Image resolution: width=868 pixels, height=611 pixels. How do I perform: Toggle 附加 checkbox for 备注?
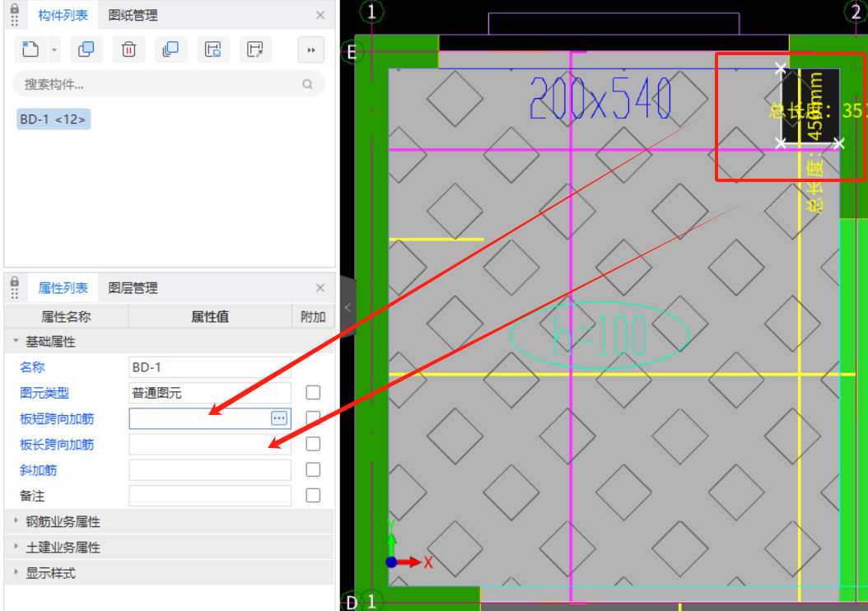[313, 496]
